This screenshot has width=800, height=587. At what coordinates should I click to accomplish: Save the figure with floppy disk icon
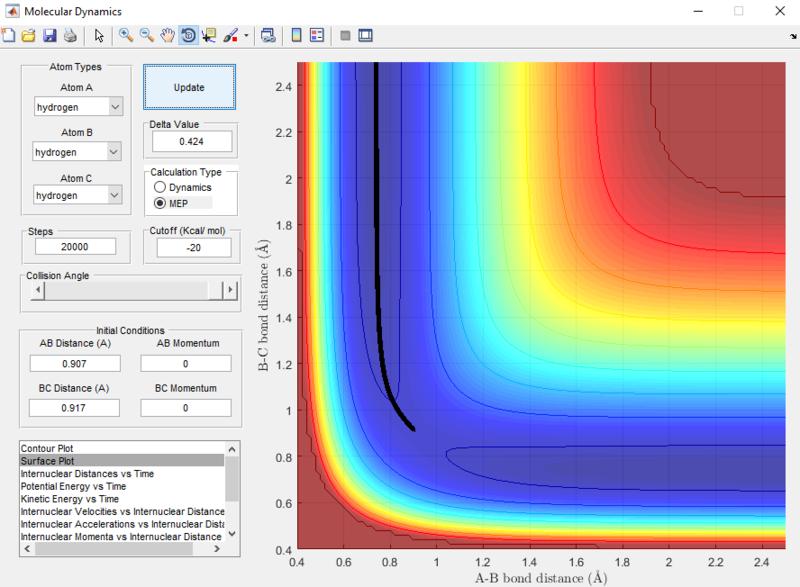click(x=48, y=35)
